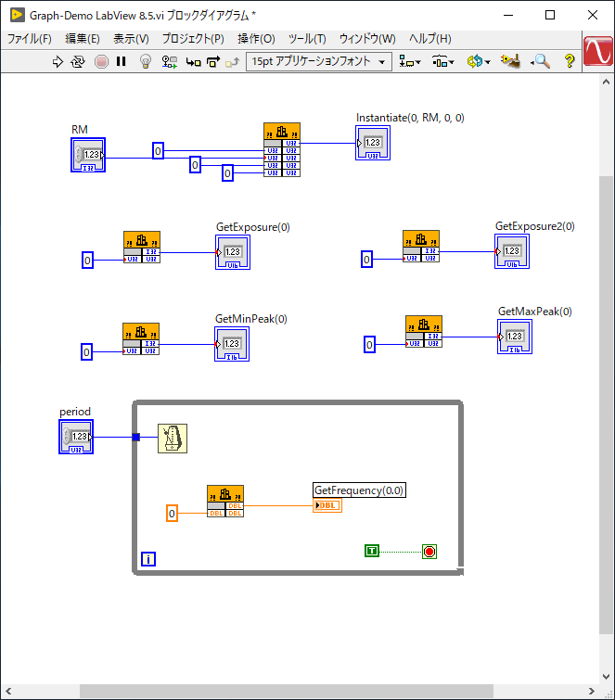Image resolution: width=615 pixels, height=700 pixels.
Task: Click the magnifier search icon
Action: [x=541, y=61]
